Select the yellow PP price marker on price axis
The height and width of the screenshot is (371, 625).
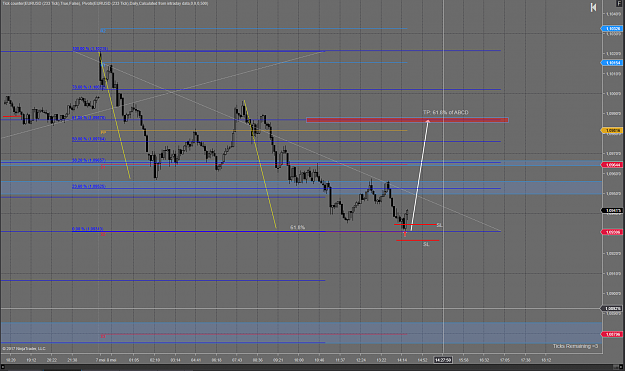(612, 131)
